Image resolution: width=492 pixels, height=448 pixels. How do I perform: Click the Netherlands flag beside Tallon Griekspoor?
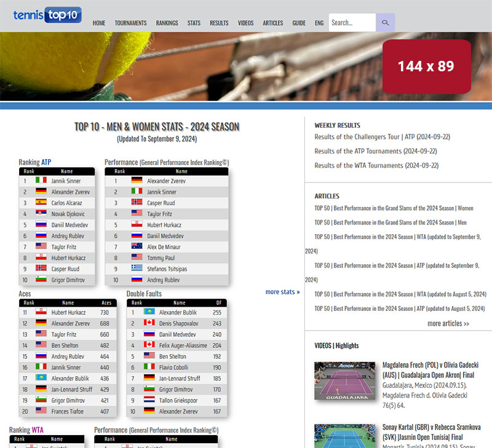[x=149, y=399]
